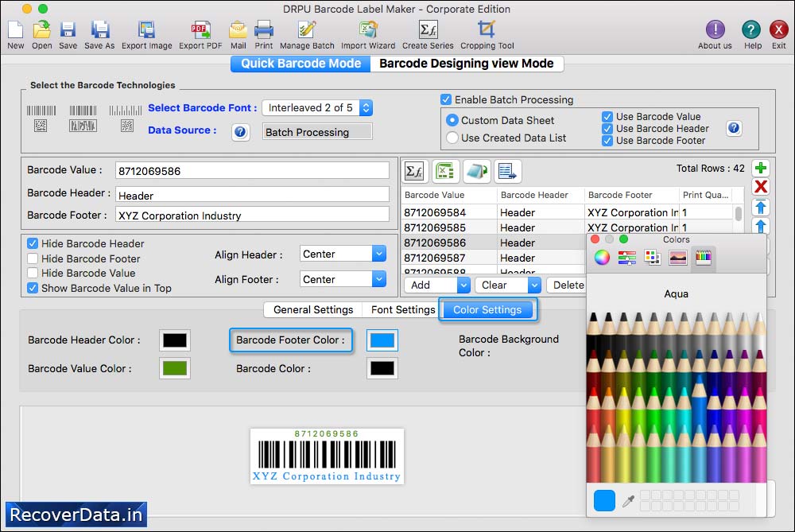Screen dimensions: 795x532
Task: Switch to Barcode Designing view Mode
Action: pyautogui.click(x=467, y=64)
